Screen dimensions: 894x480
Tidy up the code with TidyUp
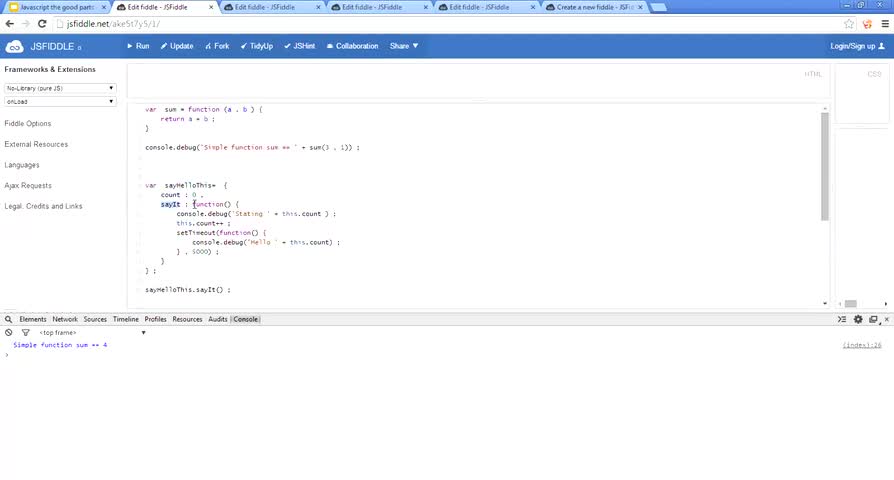point(257,46)
